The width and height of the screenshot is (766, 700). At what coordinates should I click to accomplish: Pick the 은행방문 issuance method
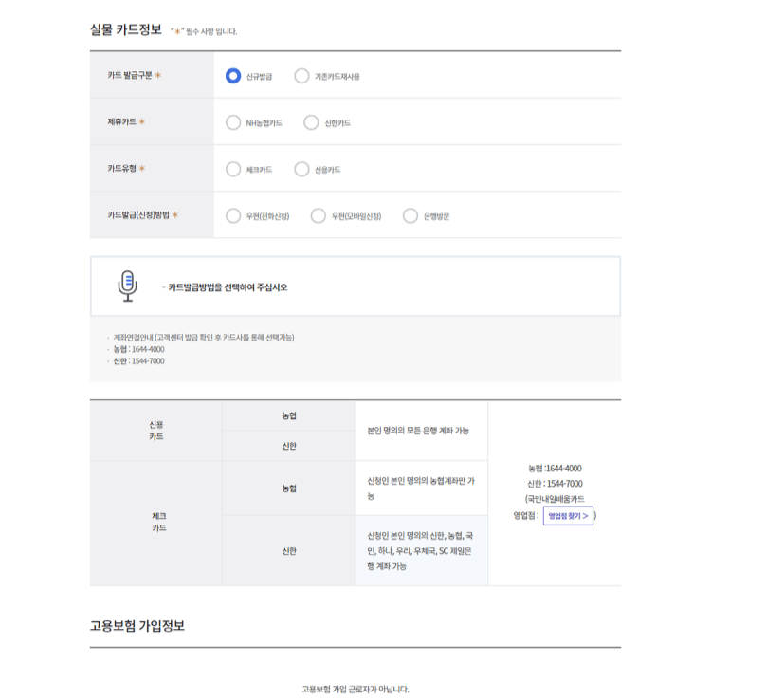pos(411,215)
